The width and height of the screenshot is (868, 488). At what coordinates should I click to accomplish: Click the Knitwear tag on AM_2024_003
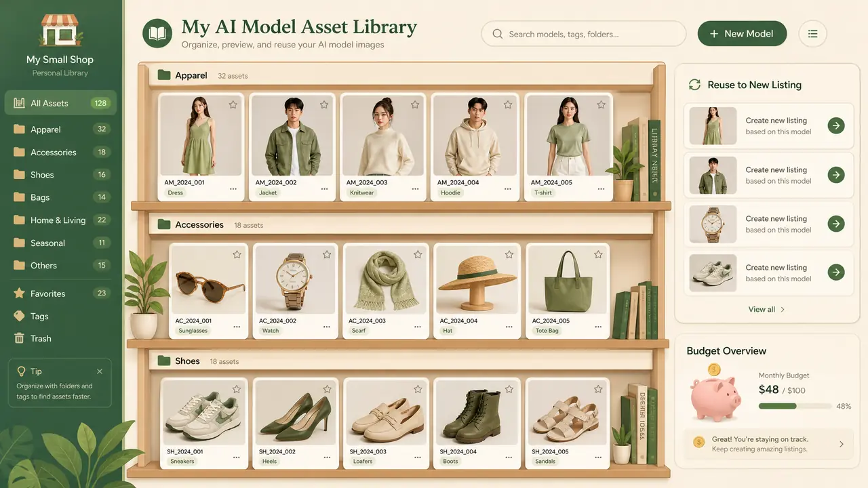361,192
